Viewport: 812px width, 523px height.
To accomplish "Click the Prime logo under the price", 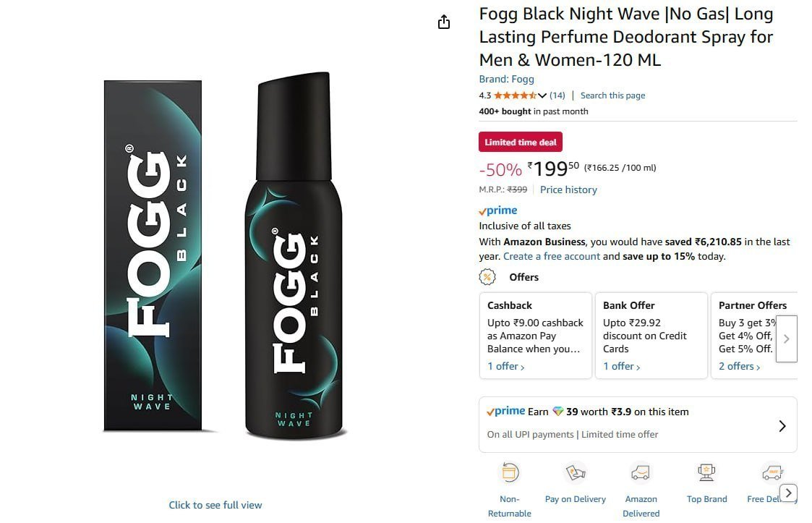I will 497,210.
